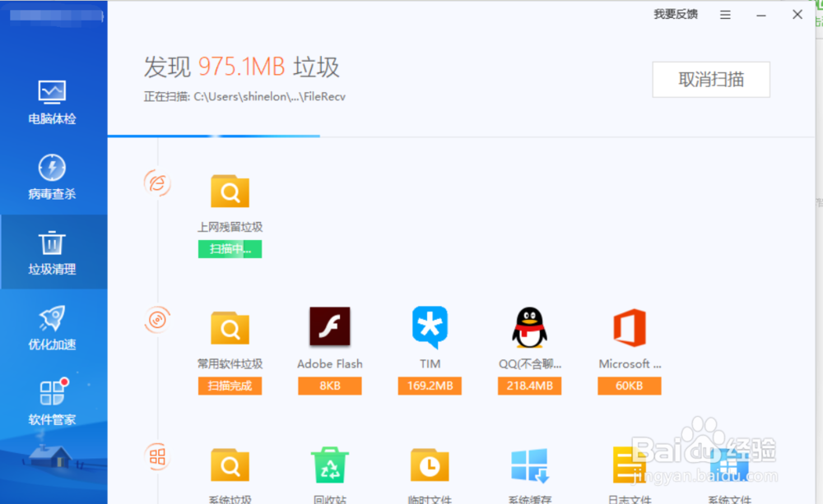Click the 扫描完成 status badge
This screenshot has height=504, width=823.
[230, 386]
